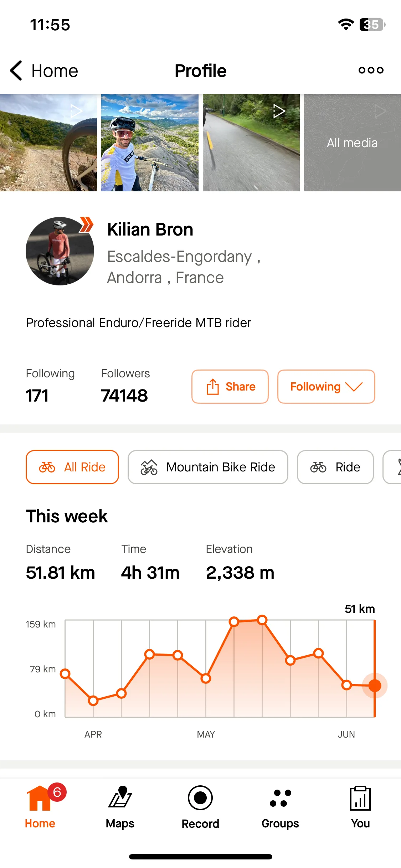Viewport: 401px width, 868px height.
Task: Go to the You profile icon
Action: 360,798
